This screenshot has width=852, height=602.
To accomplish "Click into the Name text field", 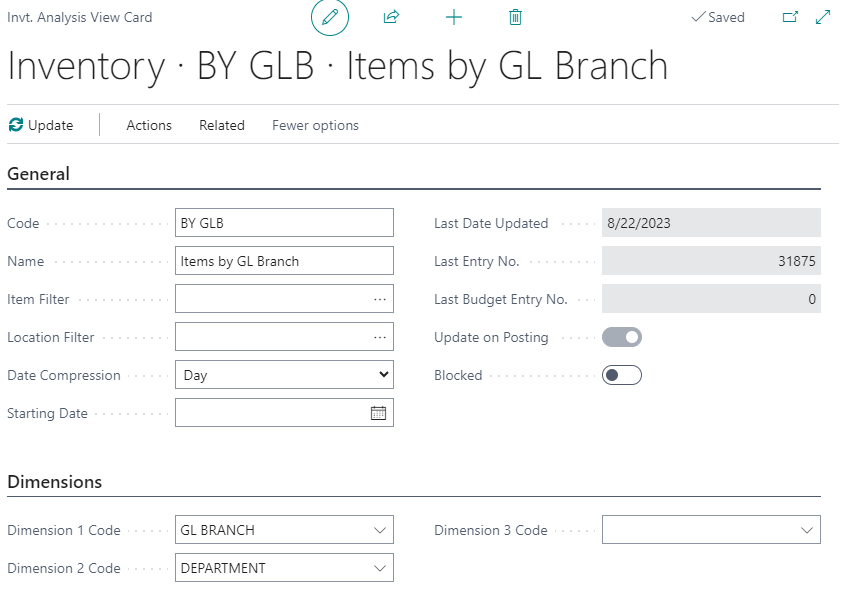I will point(284,261).
